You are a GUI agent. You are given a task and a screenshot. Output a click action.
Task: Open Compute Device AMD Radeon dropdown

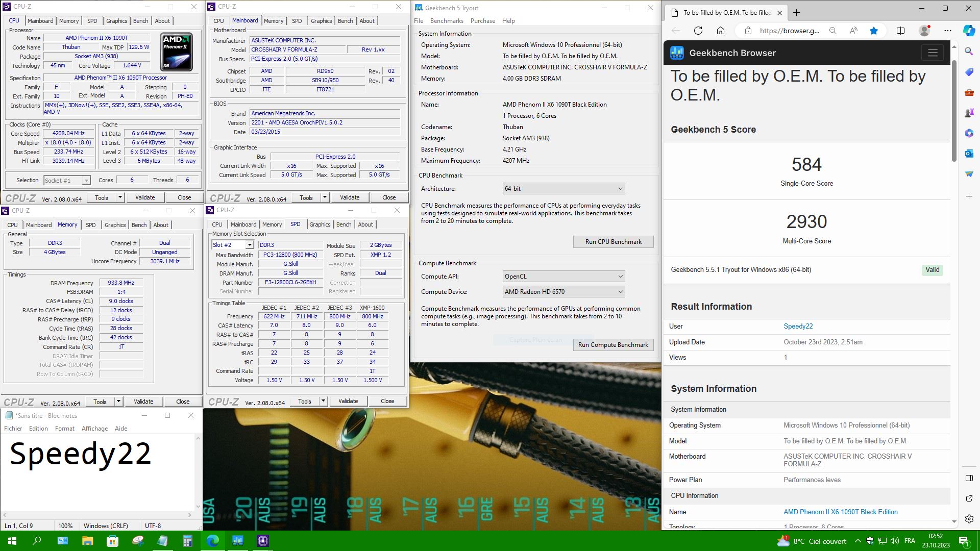point(563,292)
